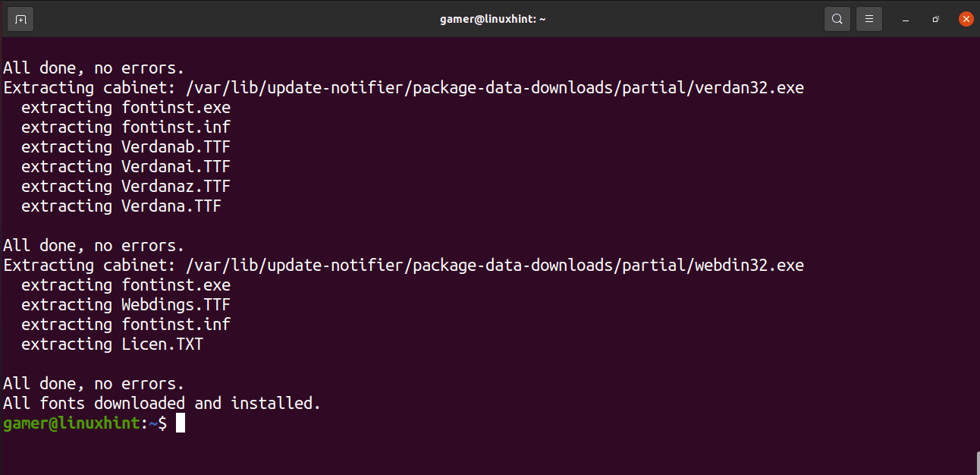Click the white block cursor after the prompt
This screenshot has width=980, height=475.
(x=181, y=423)
